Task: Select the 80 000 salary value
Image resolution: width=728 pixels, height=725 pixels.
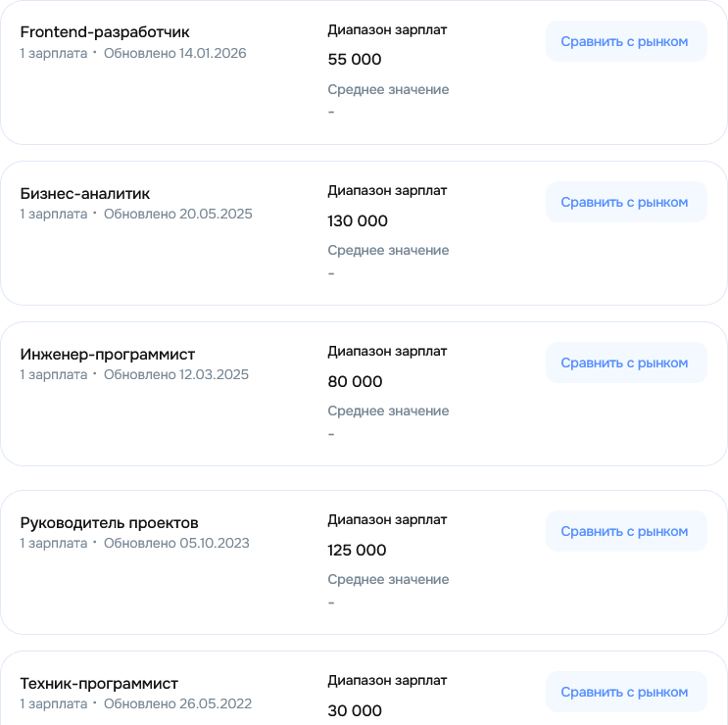Action: (355, 381)
